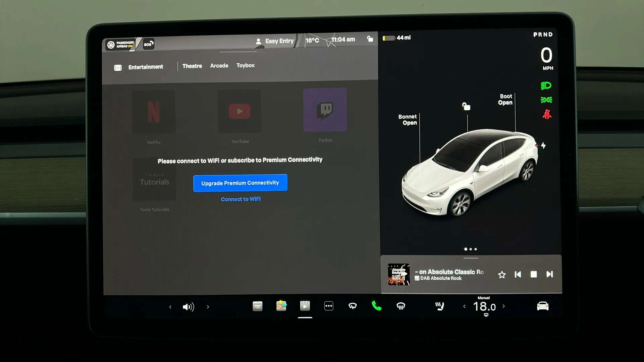Viewport: 644px width, 362px height.
Task: Tap the Passenger Airbag ON indicator
Action: tap(121, 45)
